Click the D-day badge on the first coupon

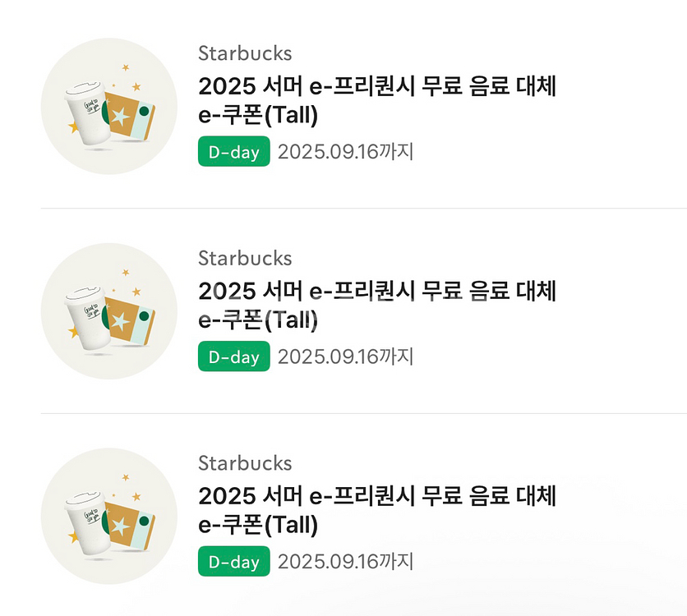[x=233, y=151]
